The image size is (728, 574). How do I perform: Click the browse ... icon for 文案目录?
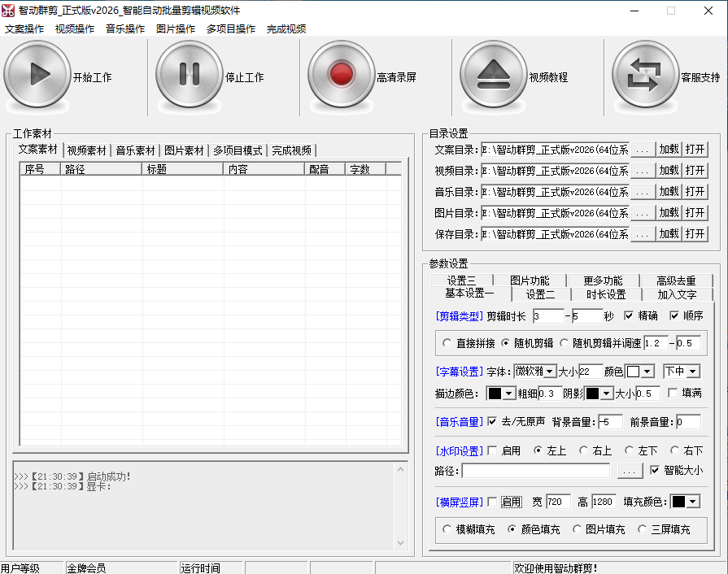point(642,150)
